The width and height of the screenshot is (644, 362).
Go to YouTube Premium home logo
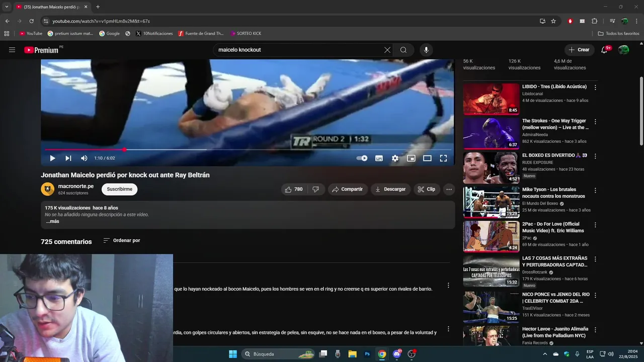click(x=42, y=50)
